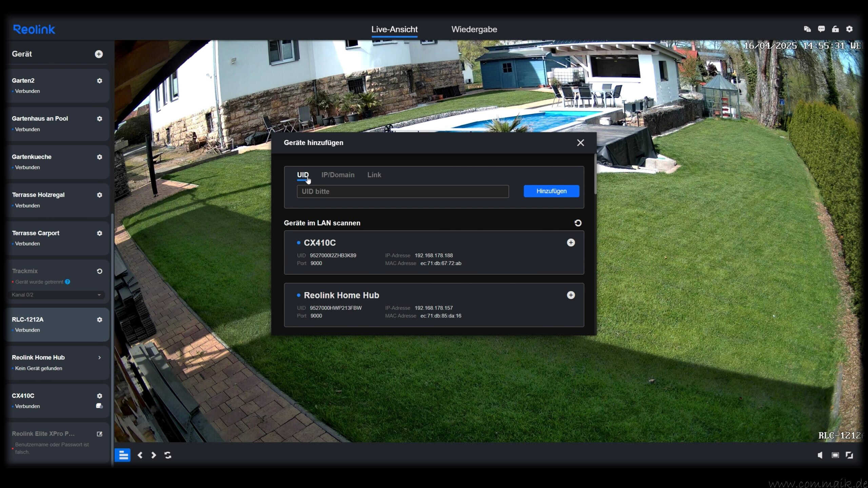
Task: Select the IP/Domain tab
Action: click(338, 175)
